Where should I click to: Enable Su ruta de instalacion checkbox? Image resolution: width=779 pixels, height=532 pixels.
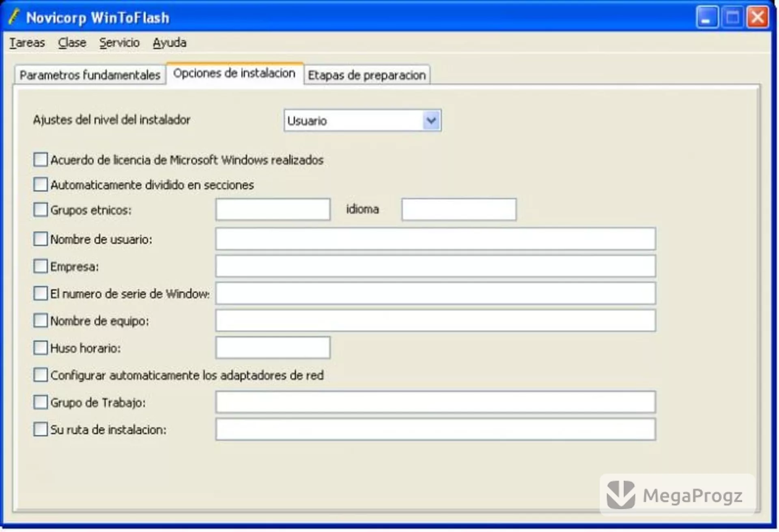pos(41,429)
